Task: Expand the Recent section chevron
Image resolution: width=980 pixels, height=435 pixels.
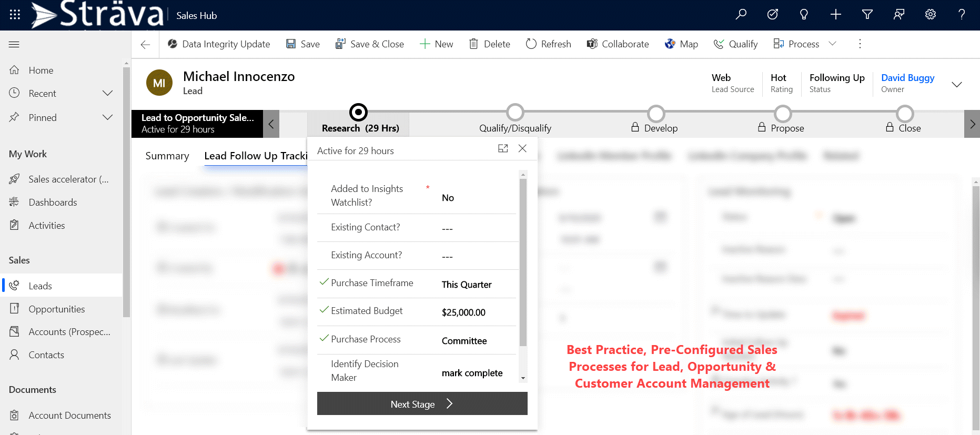Action: tap(108, 93)
